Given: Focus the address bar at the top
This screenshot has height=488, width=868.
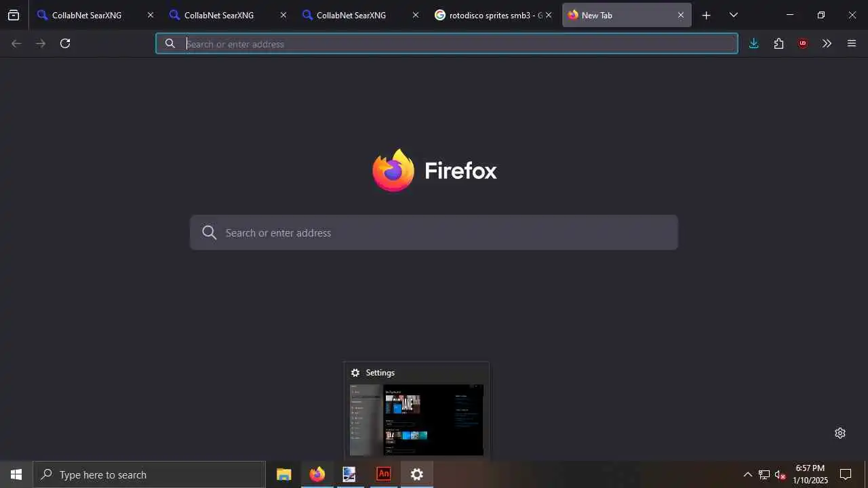Looking at the screenshot, I should click(x=447, y=43).
